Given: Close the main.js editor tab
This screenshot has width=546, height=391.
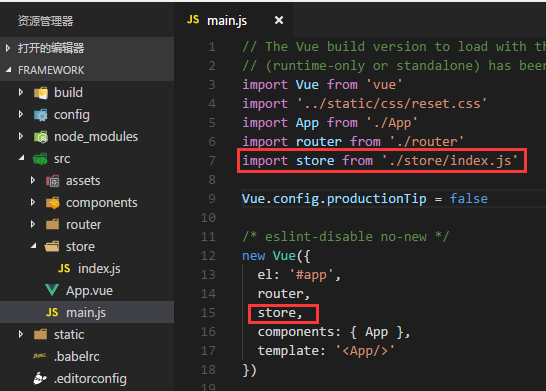Looking at the screenshot, I should [x=279, y=20].
